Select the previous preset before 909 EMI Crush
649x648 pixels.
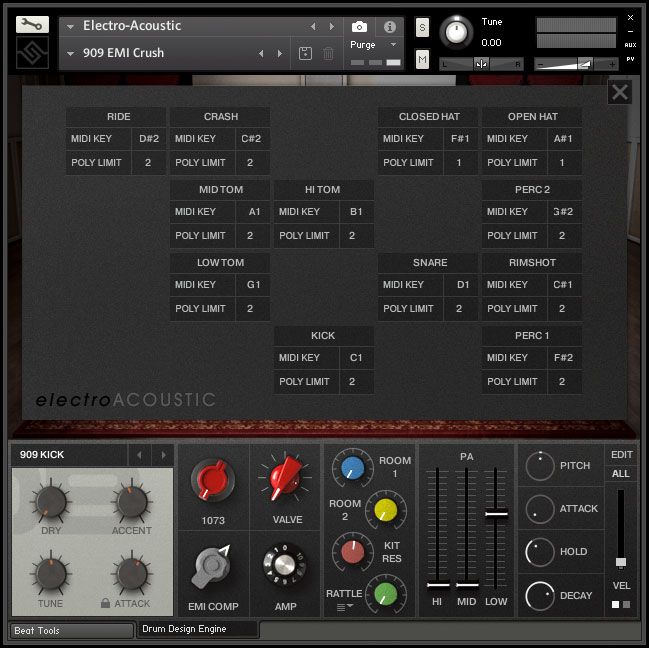[x=261, y=53]
